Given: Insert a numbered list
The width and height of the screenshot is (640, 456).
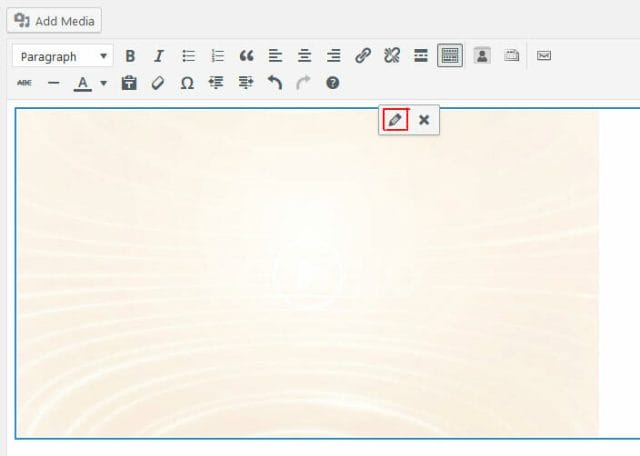Looking at the screenshot, I should click(217, 57).
